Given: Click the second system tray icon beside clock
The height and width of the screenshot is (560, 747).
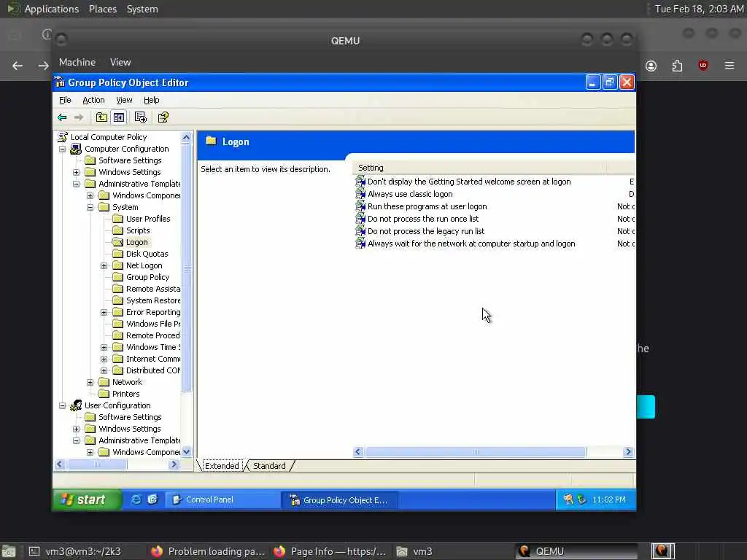Looking at the screenshot, I should [581, 499].
